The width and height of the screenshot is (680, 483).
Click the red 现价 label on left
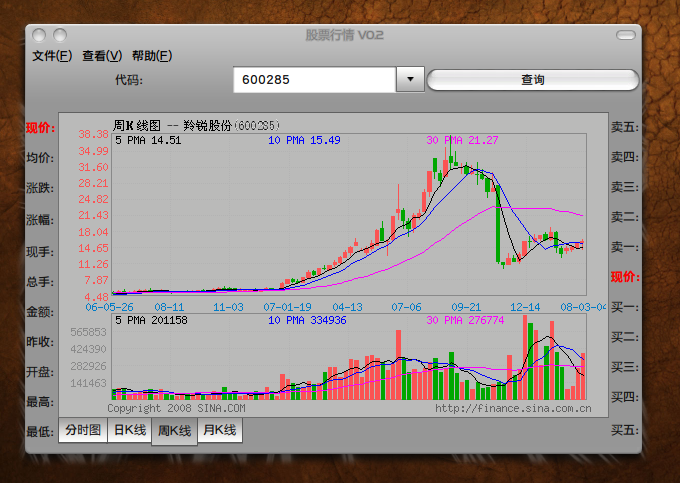[x=40, y=128]
